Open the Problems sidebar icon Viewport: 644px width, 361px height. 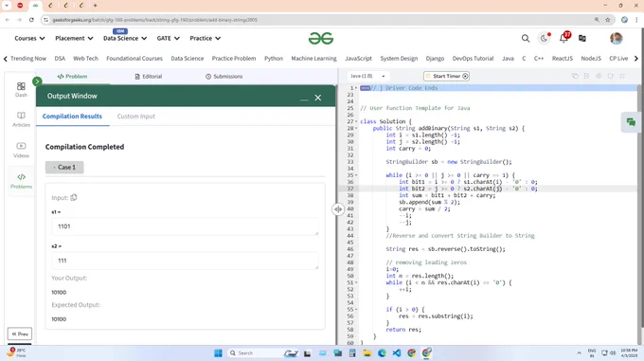tap(21, 181)
